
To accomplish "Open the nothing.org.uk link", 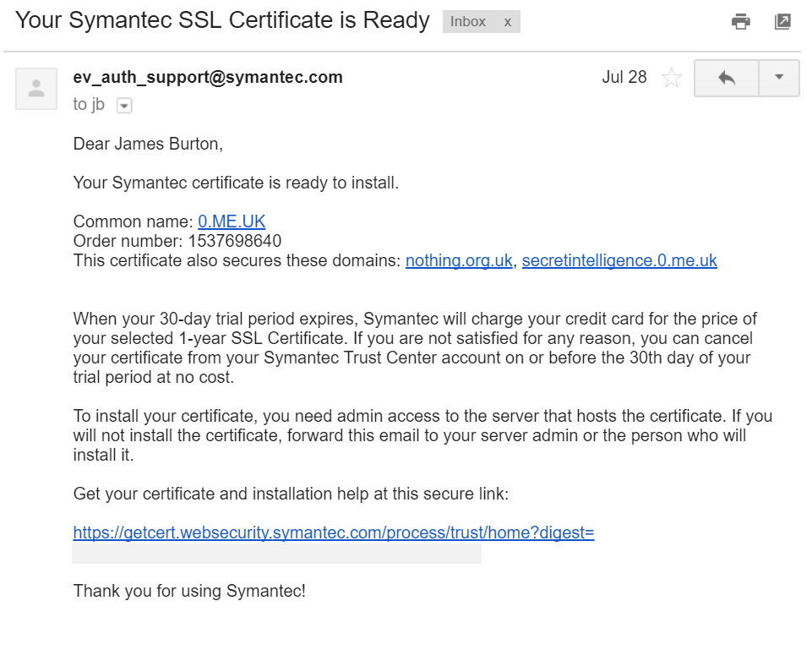I will [x=459, y=260].
